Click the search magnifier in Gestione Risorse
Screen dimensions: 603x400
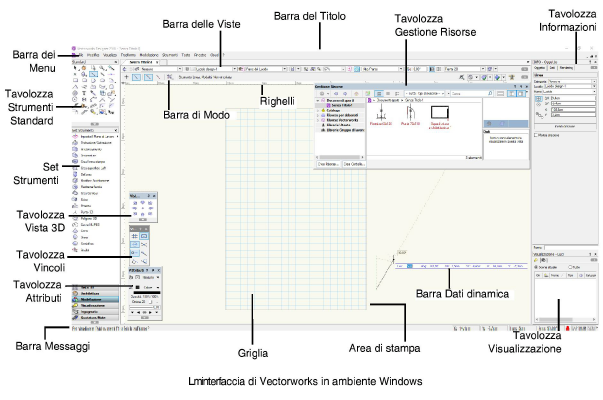pos(490,93)
